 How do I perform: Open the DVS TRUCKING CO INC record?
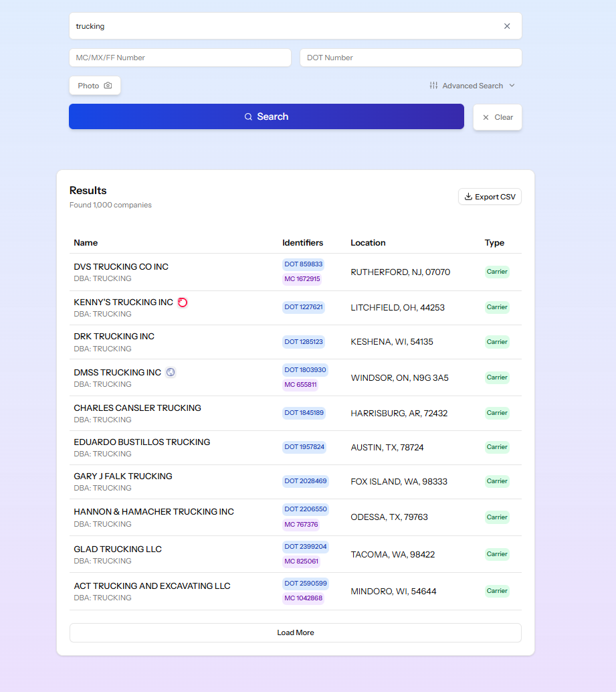[x=121, y=266]
